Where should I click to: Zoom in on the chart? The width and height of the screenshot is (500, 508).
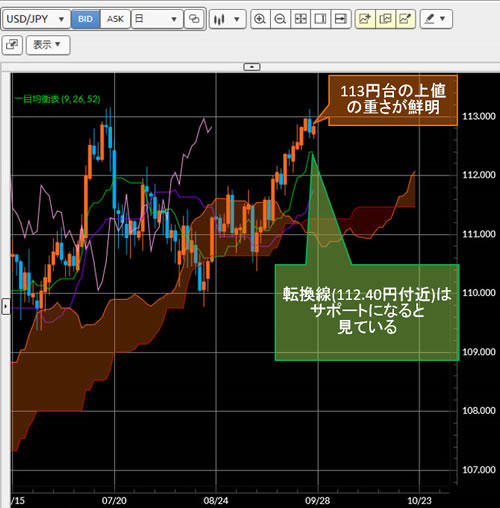[x=260, y=19]
